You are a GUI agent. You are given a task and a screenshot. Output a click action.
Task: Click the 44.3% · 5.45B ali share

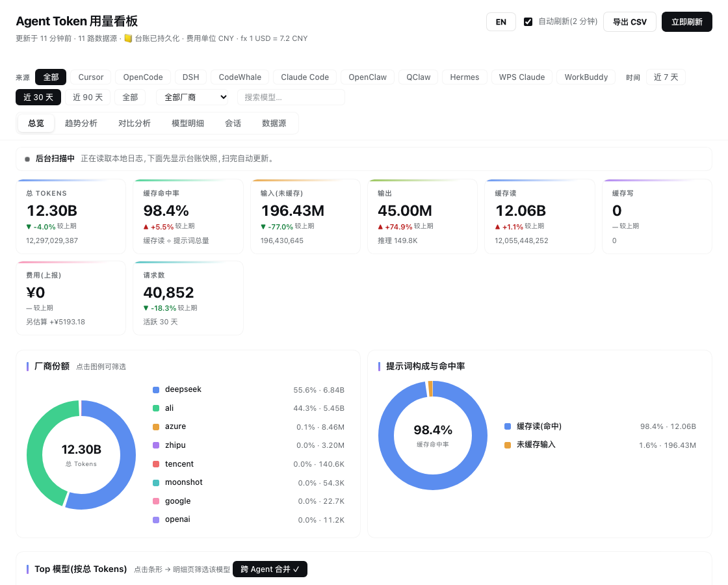[x=319, y=408]
